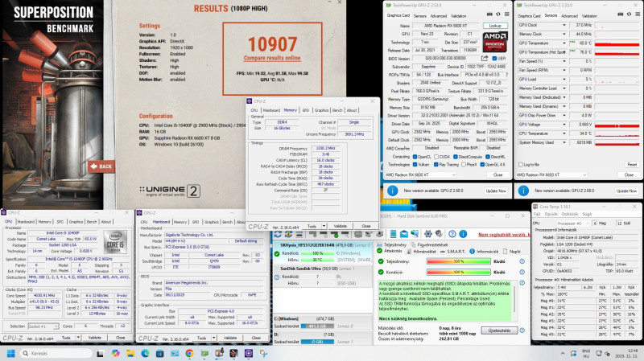Click Update Now in the GPU-Z Sensors window
The width and height of the screenshot is (644, 361).
coord(627,191)
